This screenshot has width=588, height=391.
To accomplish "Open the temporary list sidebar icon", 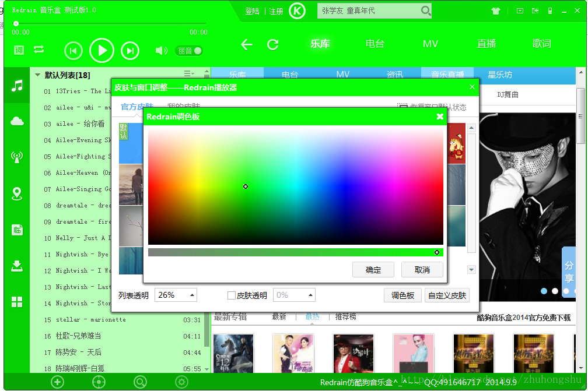I will [17, 230].
